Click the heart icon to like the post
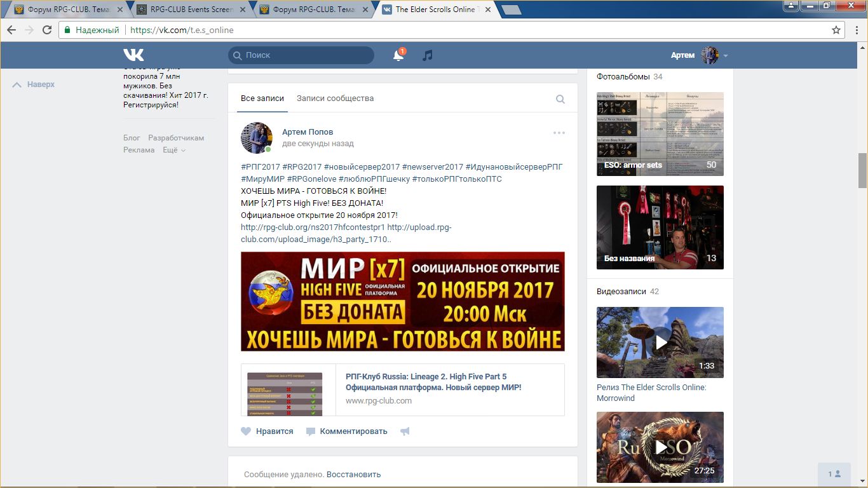 pyautogui.click(x=246, y=431)
